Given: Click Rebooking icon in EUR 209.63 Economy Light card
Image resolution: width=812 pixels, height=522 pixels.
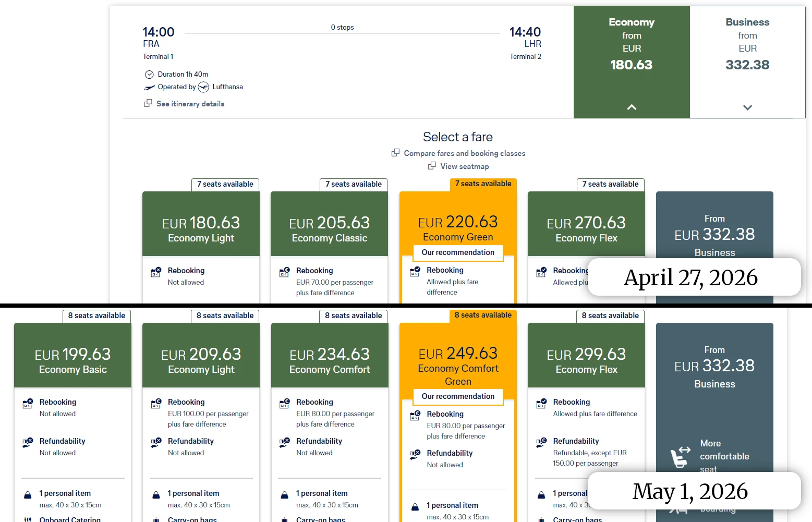Looking at the screenshot, I should coord(156,403).
